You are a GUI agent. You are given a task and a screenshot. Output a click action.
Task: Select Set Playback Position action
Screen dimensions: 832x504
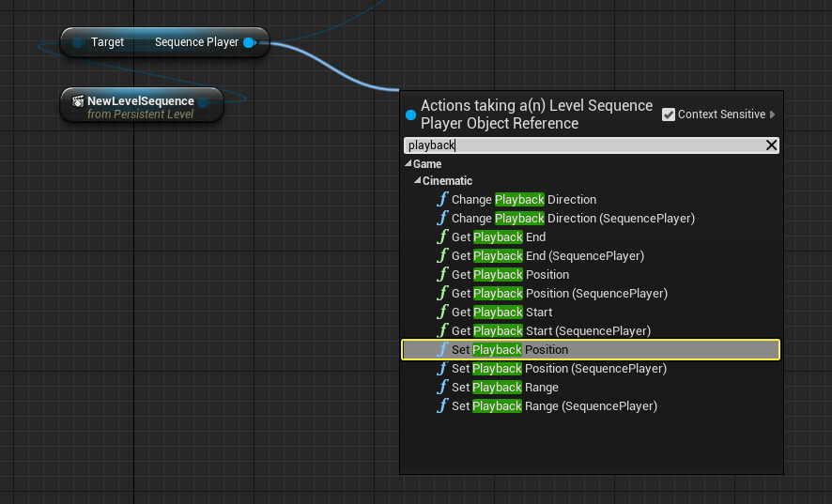509,350
